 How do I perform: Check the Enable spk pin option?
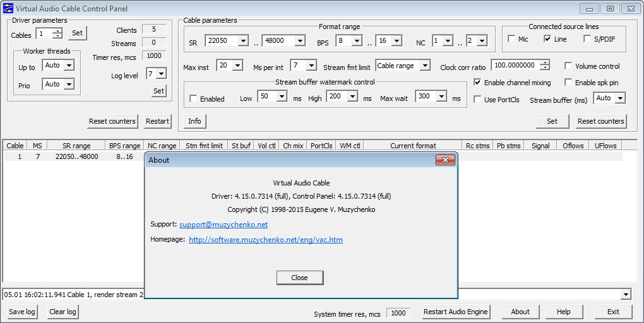[x=568, y=82]
